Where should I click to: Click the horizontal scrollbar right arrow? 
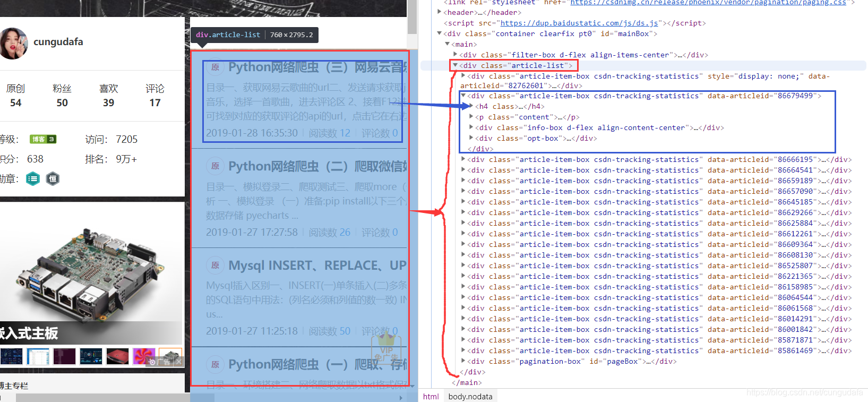(401, 397)
